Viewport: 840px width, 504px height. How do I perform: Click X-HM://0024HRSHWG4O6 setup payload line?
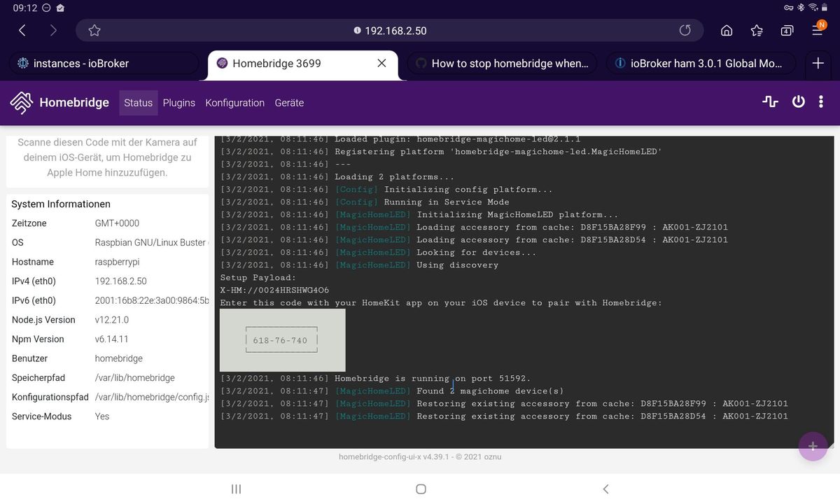pos(274,290)
